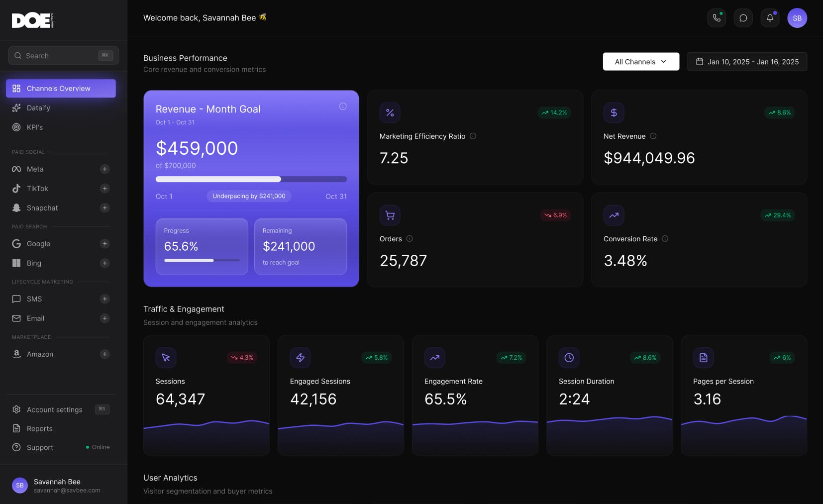Image resolution: width=823 pixels, height=504 pixels.
Task: Click the phone call icon in header
Action: tap(717, 18)
